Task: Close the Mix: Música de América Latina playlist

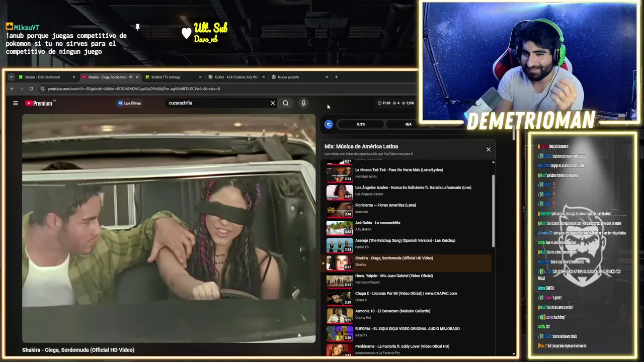Action: coord(488,149)
